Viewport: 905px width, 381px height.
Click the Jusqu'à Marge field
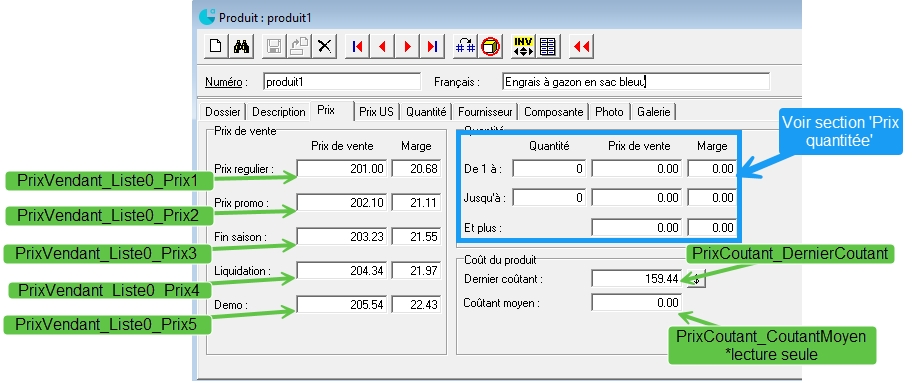pos(711,197)
